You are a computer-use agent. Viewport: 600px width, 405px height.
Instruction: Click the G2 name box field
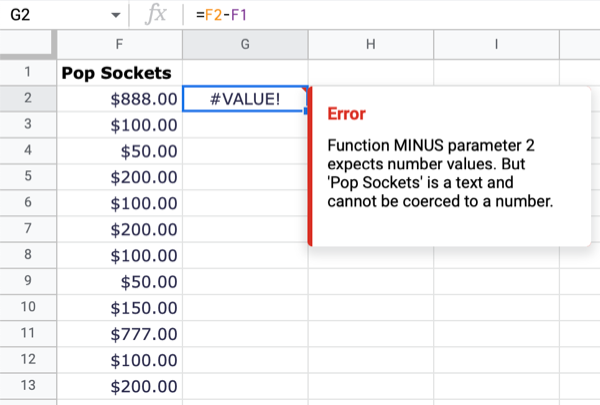50,16
